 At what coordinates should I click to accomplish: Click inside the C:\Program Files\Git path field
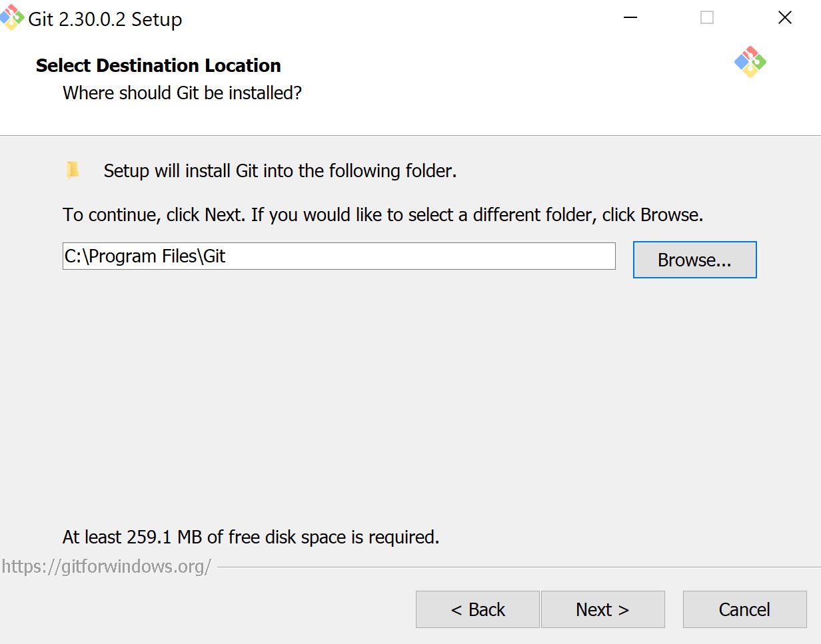(x=339, y=256)
